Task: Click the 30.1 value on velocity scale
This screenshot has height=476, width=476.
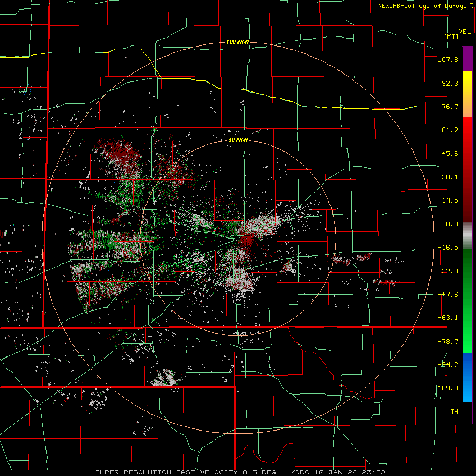Action: coord(450,177)
